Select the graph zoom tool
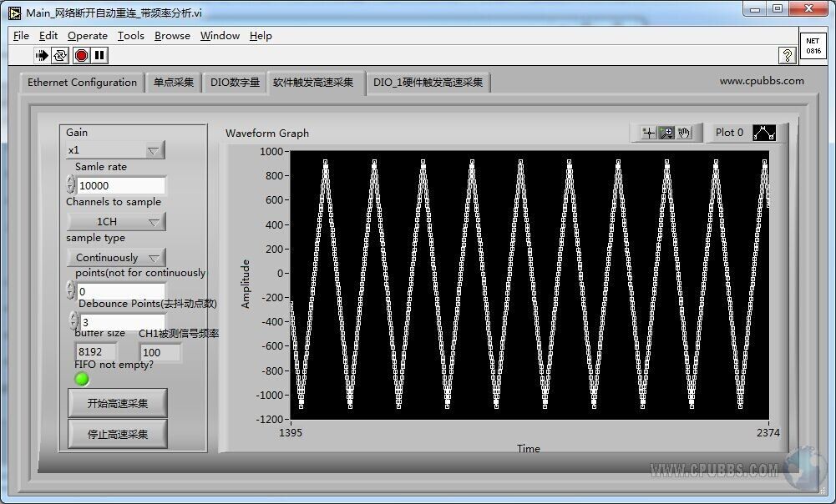Viewport: 836px width, 504px height. [x=666, y=133]
